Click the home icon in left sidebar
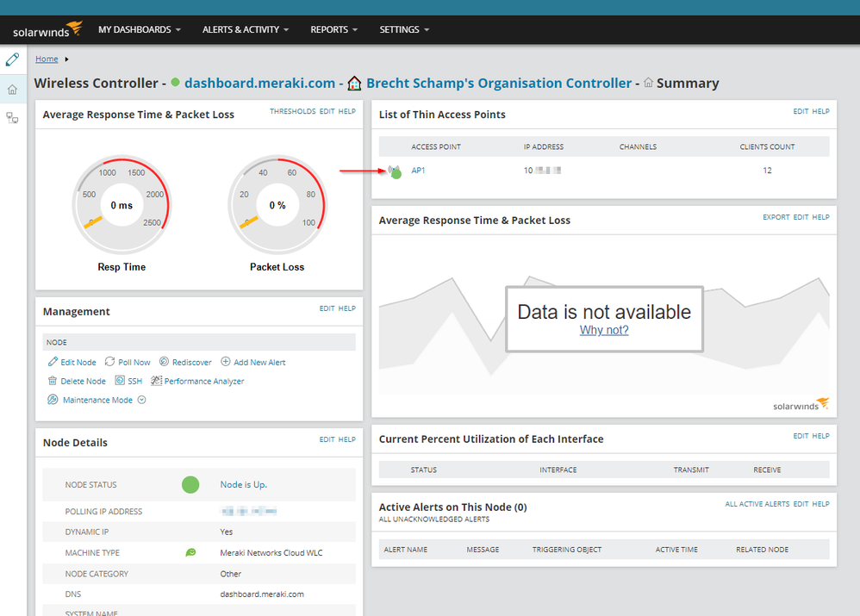The image size is (860, 616). tap(12, 90)
